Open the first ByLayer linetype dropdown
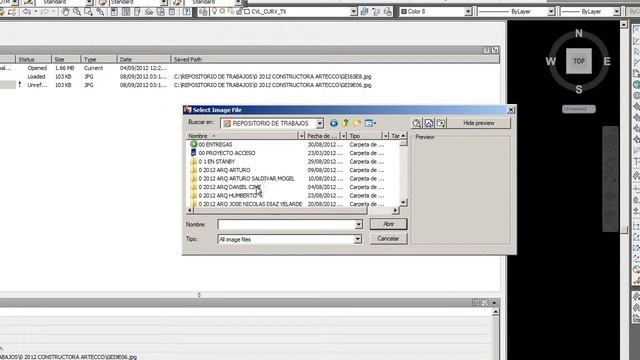 point(551,12)
